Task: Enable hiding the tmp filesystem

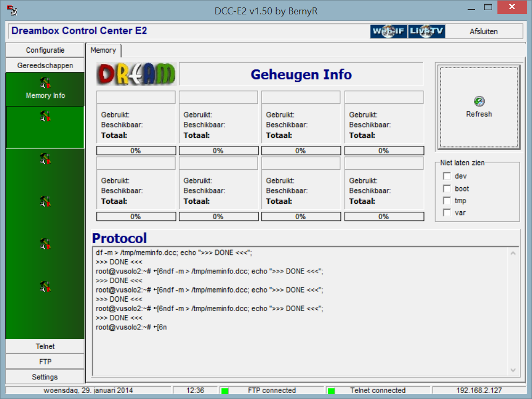Action: (447, 201)
